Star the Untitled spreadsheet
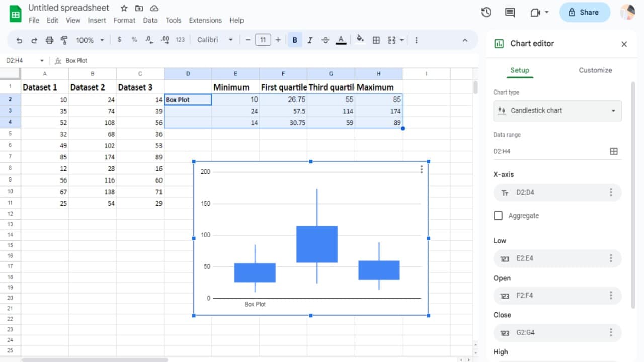This screenshot has width=644, height=362. [124, 8]
